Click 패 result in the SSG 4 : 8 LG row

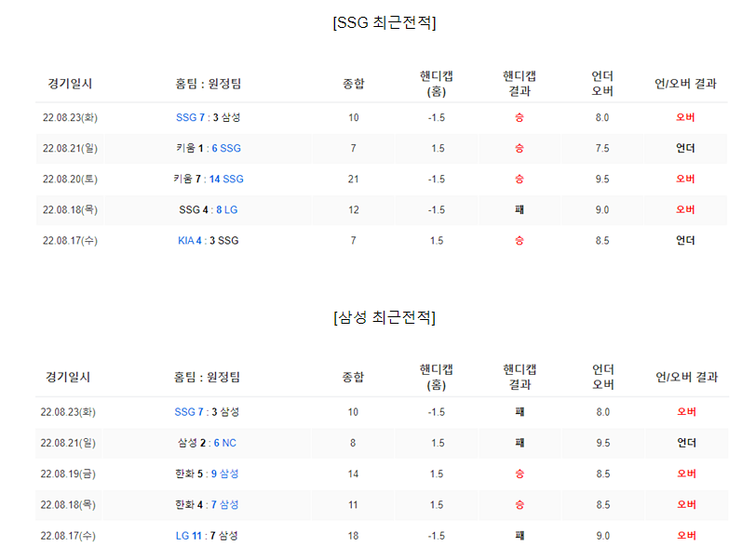coord(520,209)
